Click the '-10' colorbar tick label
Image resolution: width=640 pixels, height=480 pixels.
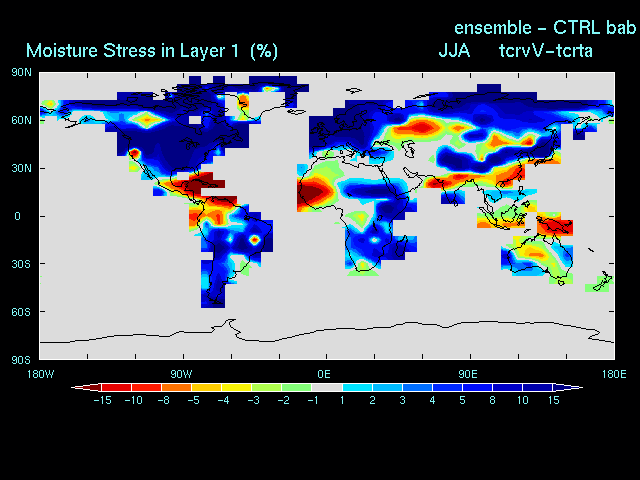(133, 400)
